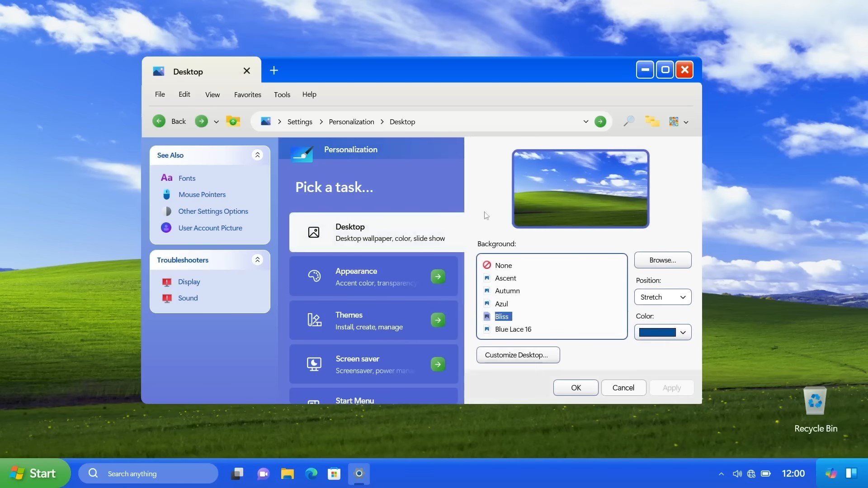Add a new tab with plus button
The width and height of the screenshot is (868, 488).
click(x=274, y=70)
